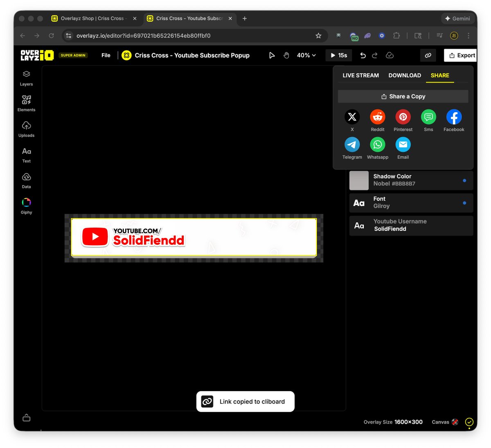Screen dimensions: 491x448
Task: Click the briefcase icon in the bottom-left corner
Action: (27, 418)
